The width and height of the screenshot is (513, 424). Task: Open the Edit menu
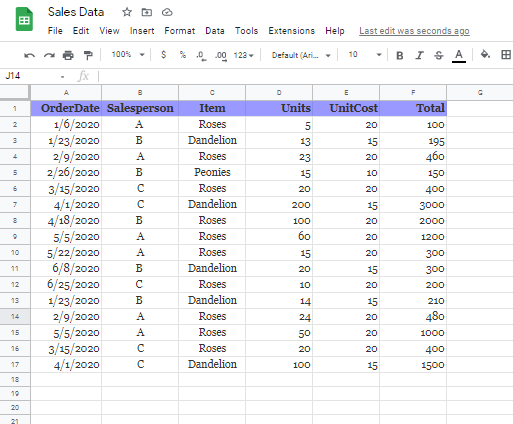(81, 31)
